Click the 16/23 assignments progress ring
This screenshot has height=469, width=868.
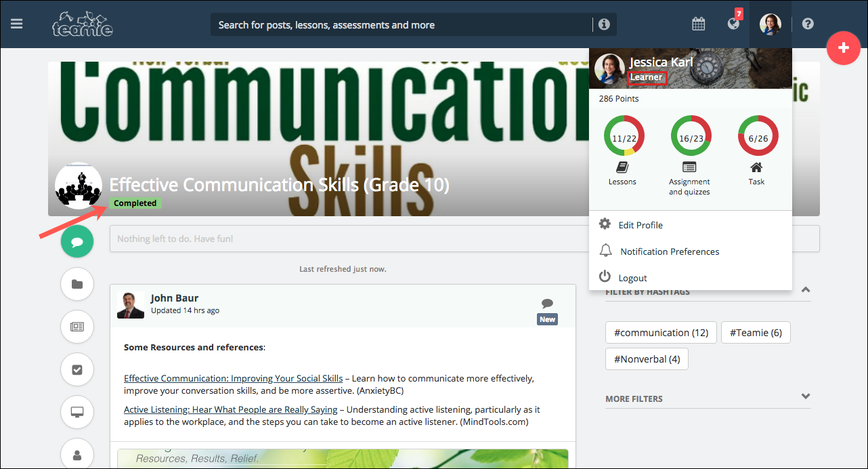coord(691,136)
